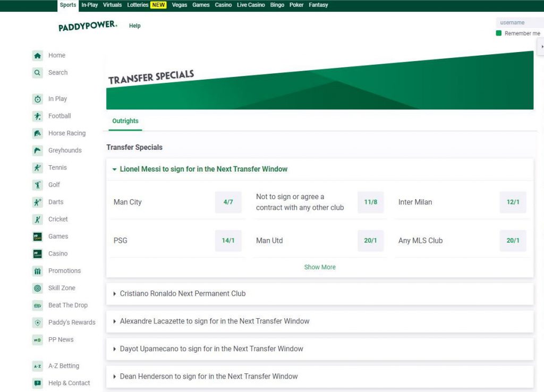This screenshot has height=392, width=544.
Task: Select Any MLS Club odds 20/1
Action: coord(513,241)
